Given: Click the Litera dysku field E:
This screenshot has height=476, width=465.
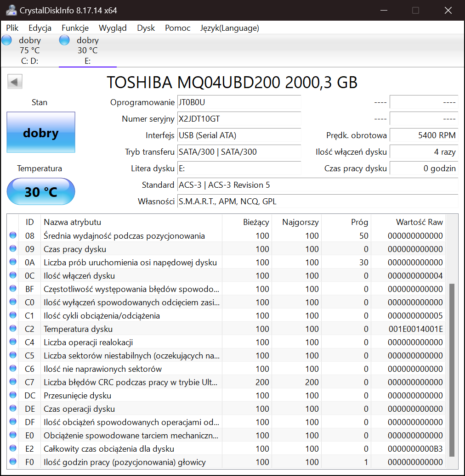Looking at the screenshot, I should (x=239, y=168).
